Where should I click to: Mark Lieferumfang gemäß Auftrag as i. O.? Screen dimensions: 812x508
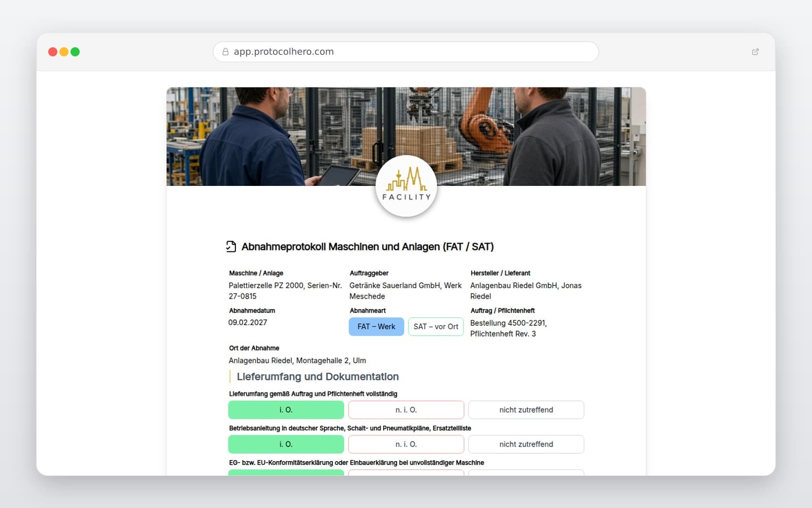click(286, 410)
